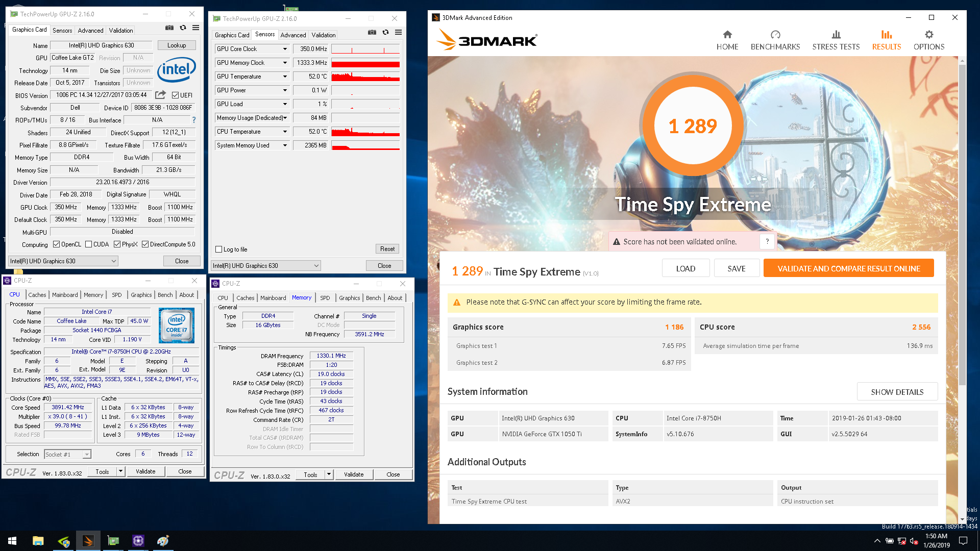980x551 pixels.
Task: Open GPU selector dropdown in Graphics Card window
Action: pos(63,261)
